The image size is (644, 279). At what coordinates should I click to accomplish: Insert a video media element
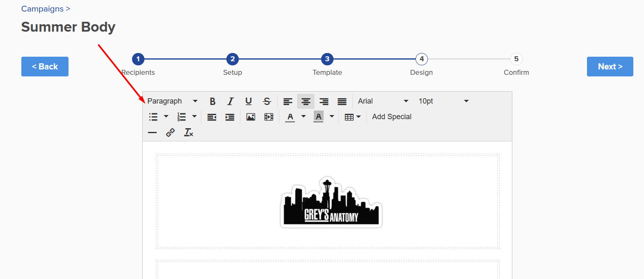[x=269, y=117]
